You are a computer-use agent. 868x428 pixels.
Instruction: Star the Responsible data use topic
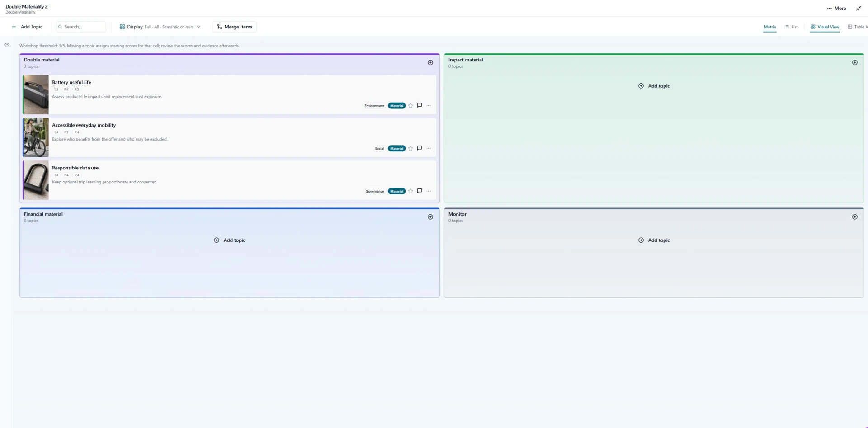410,191
